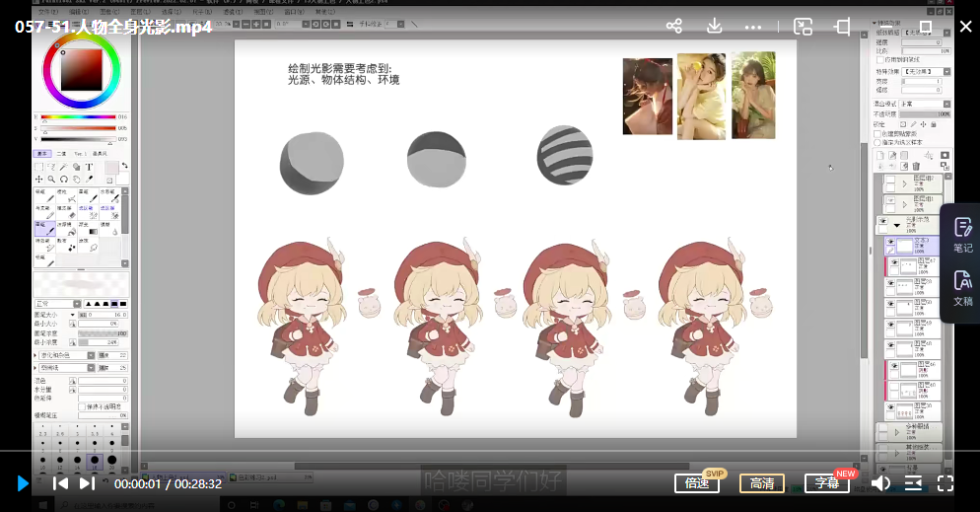Create a new layer via blank-page icon

pyautogui.click(x=880, y=155)
